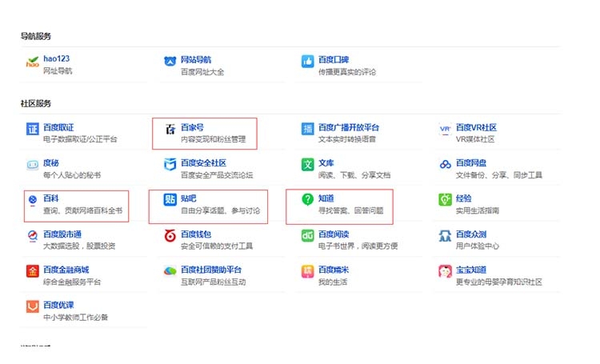
Task: Open the 贴吧 title link
Action: click(189, 198)
